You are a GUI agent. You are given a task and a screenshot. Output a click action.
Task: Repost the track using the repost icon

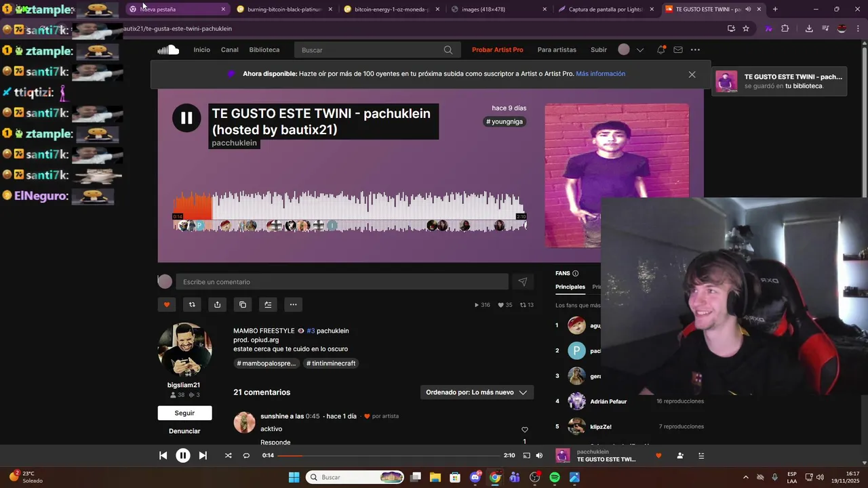(x=192, y=304)
